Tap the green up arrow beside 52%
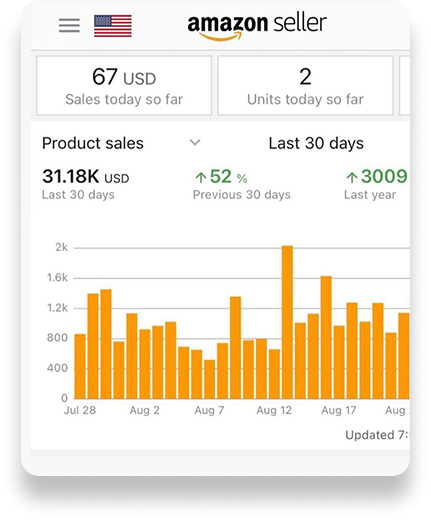 tap(201, 177)
